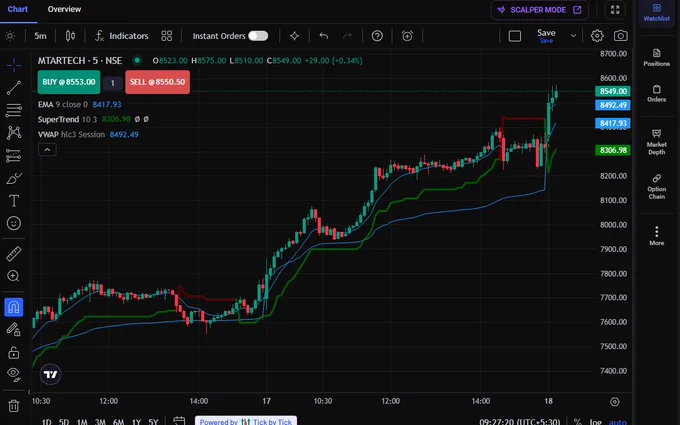Viewport: 680px width, 425px height.
Task: Switch to the Chart tab
Action: coord(18,9)
